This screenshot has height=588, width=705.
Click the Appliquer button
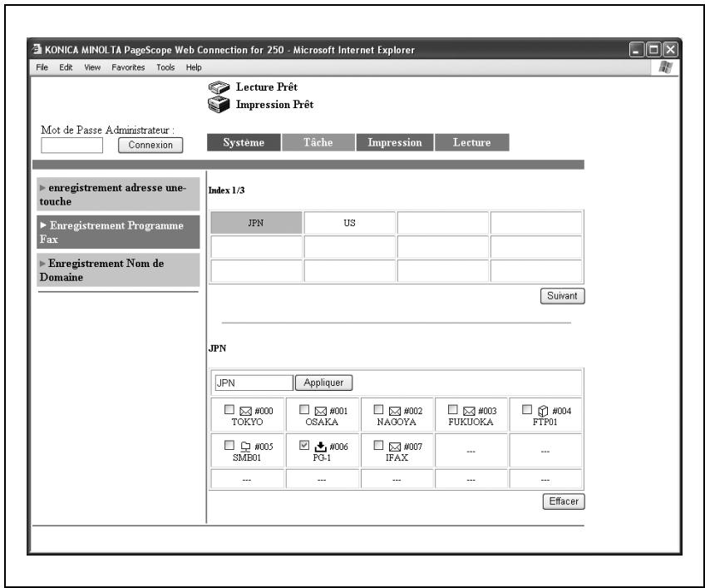click(x=323, y=383)
